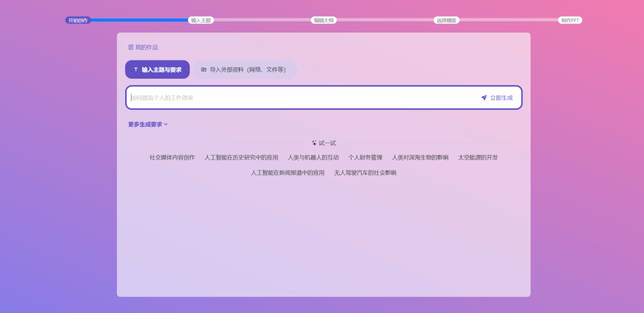Click the 开始创作 progress step
The image size is (644, 313).
pyautogui.click(x=78, y=20)
